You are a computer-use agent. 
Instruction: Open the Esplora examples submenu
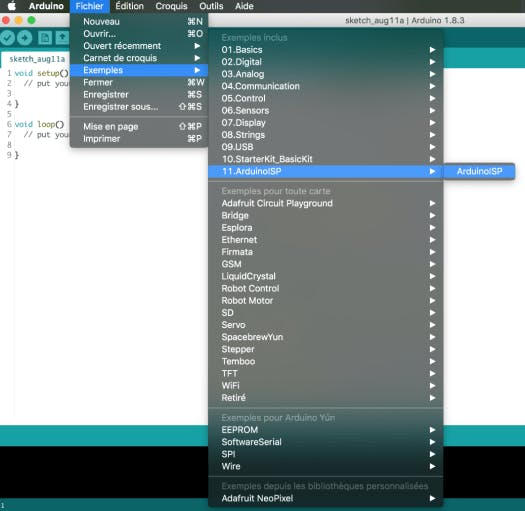[x=325, y=228]
